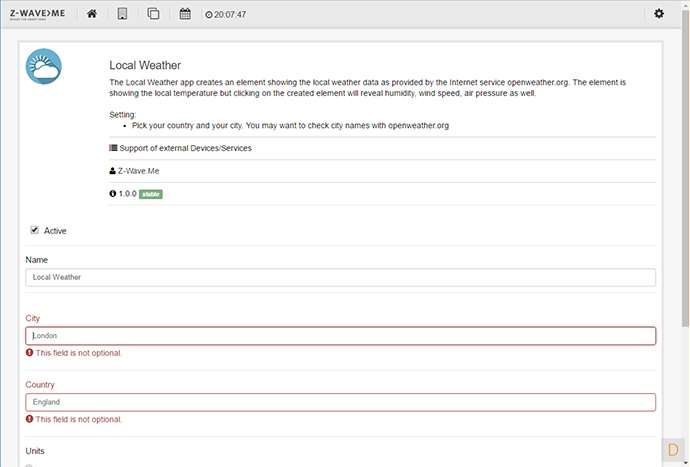690x467 pixels.
Task: Click the City input field
Action: [x=340, y=336]
